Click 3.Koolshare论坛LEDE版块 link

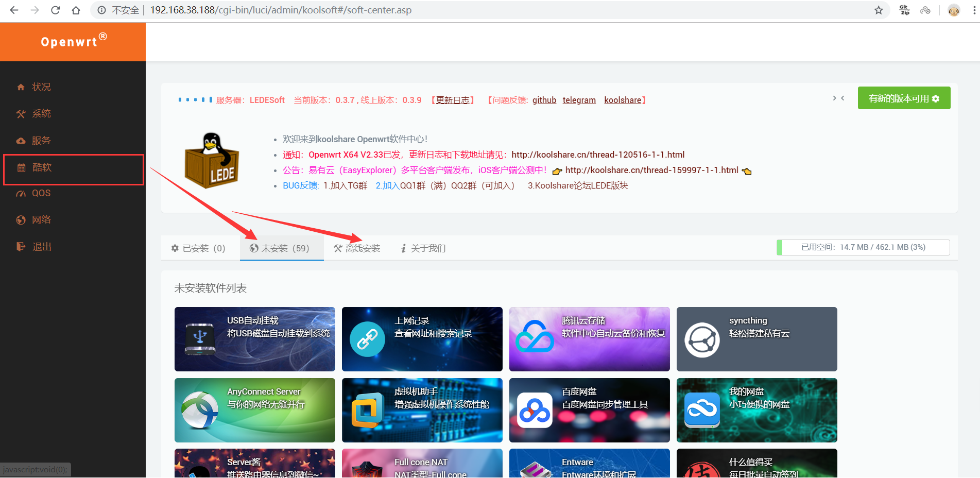[578, 185]
